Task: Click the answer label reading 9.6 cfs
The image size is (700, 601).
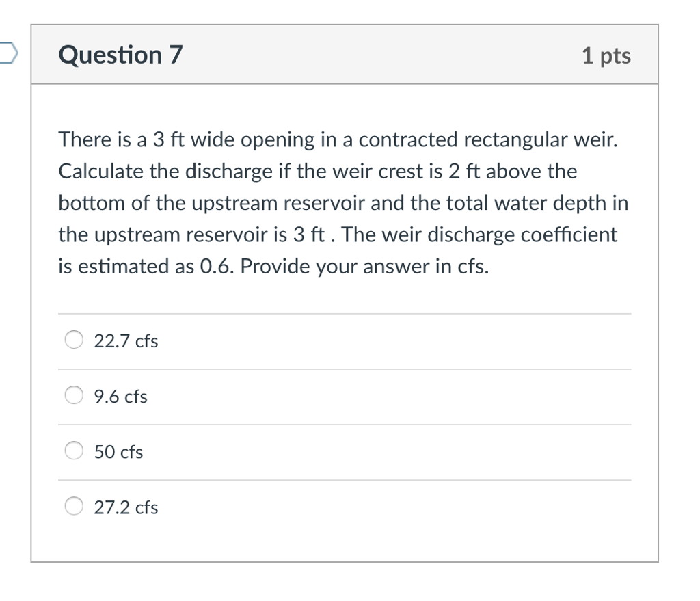Action: click(x=120, y=397)
